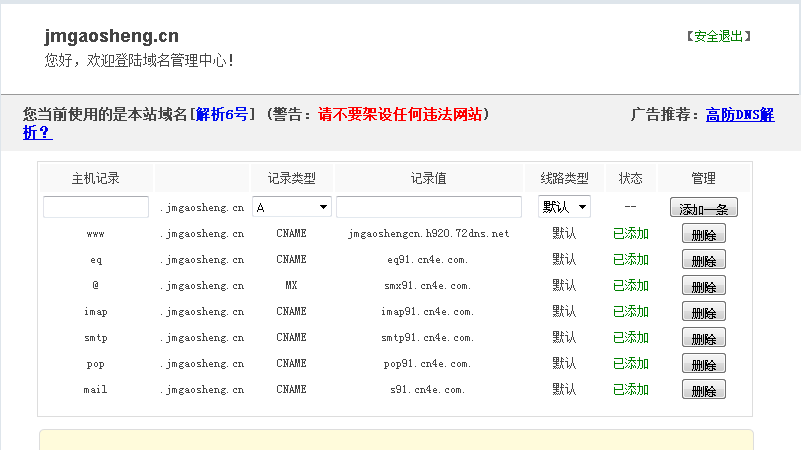Viewport: 801px width, 450px height.
Task: Open the 高防DNS解析 ad link
Action: [x=739, y=114]
